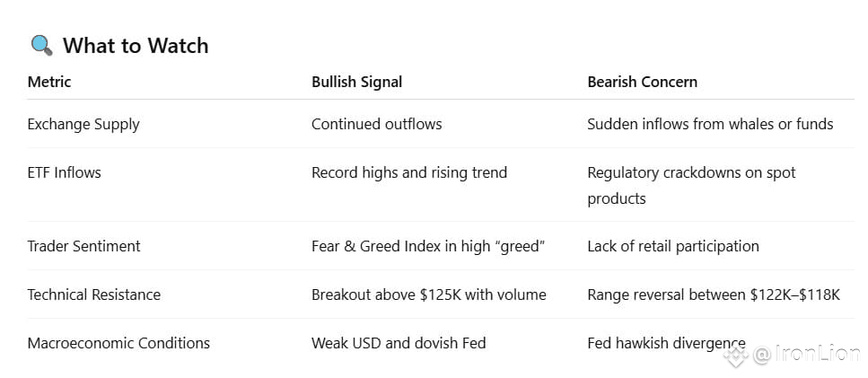The height and width of the screenshot is (378, 868).
Task: Click the ETF Inflows row label
Action: (x=65, y=172)
